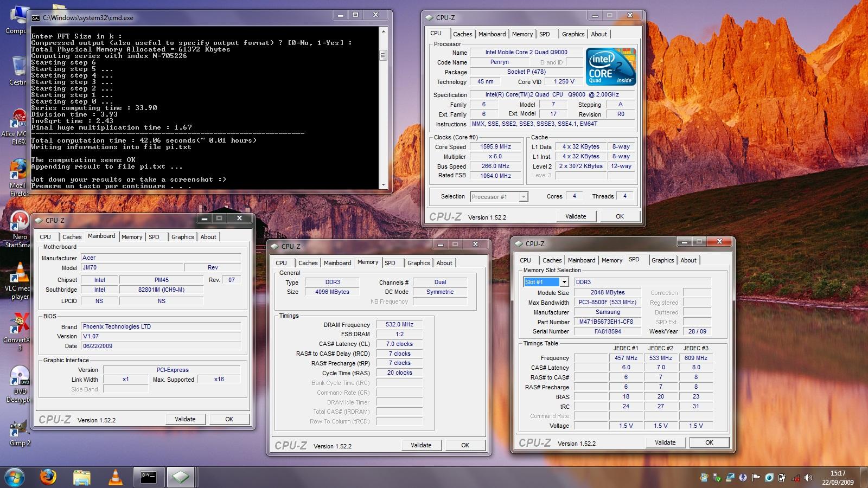The height and width of the screenshot is (488, 868).
Task: Click the DRAM Frequency value 532.0 MHz
Action: pyautogui.click(x=399, y=325)
